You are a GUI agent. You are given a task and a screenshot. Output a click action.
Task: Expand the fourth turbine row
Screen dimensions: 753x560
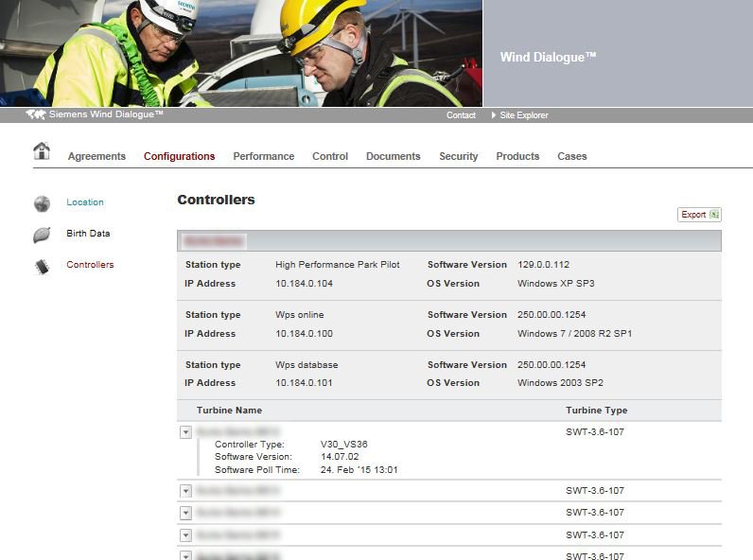185,535
